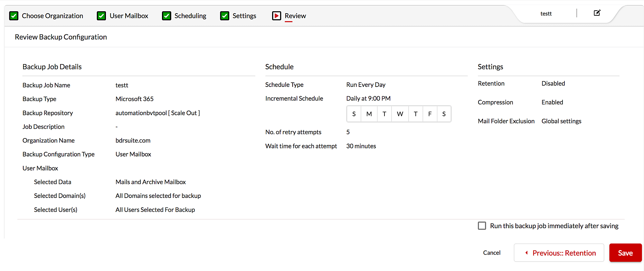The width and height of the screenshot is (644, 271).
Task: Click the retry attempts value 5
Action: click(348, 132)
